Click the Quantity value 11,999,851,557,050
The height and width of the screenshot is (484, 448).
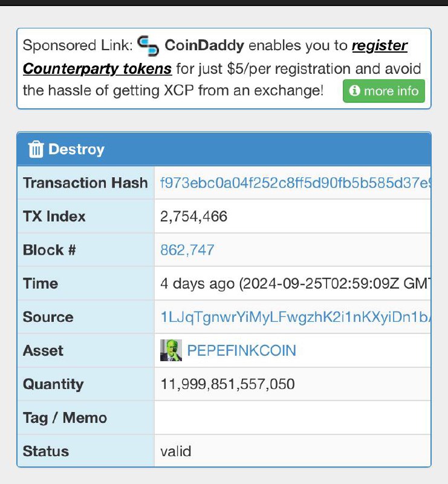(227, 384)
